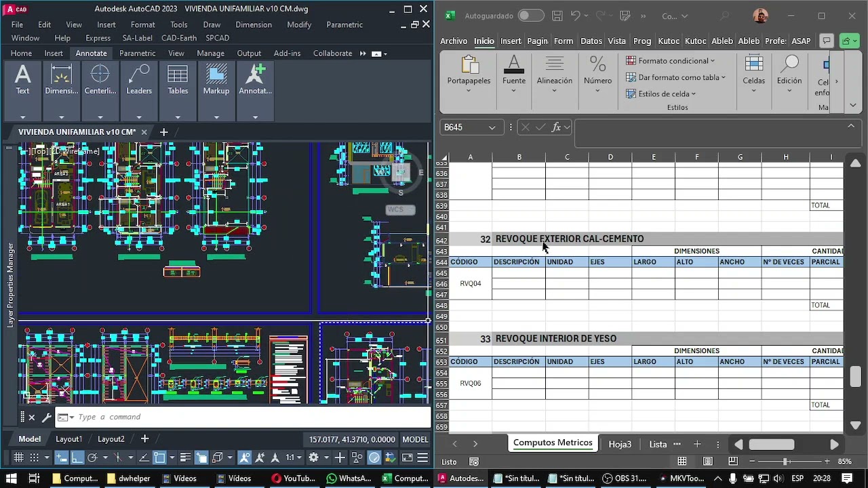868x488 pixels.
Task: Click the command line customize wrench icon
Action: point(46,418)
